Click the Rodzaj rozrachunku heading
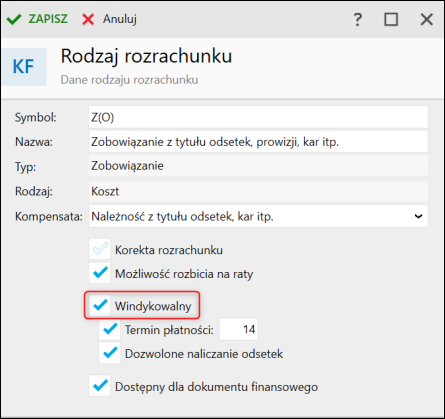Viewport: 445px width, 419px height. pos(146,56)
